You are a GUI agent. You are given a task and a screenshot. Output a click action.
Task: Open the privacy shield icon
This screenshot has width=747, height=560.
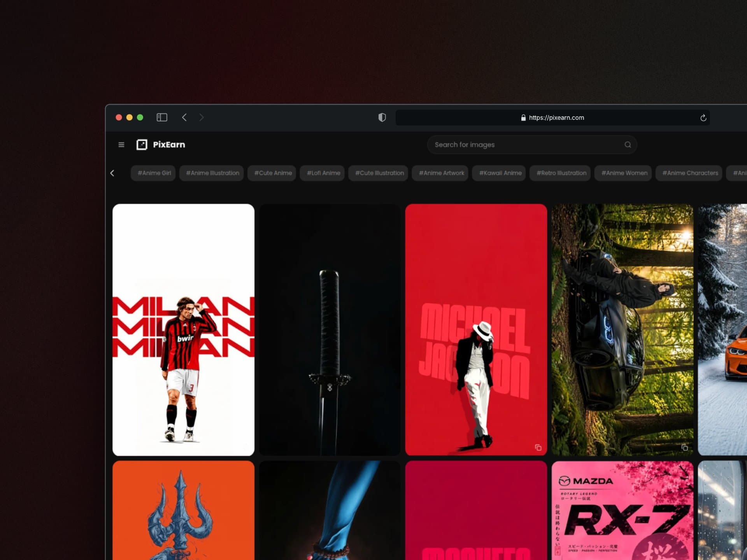tap(382, 117)
